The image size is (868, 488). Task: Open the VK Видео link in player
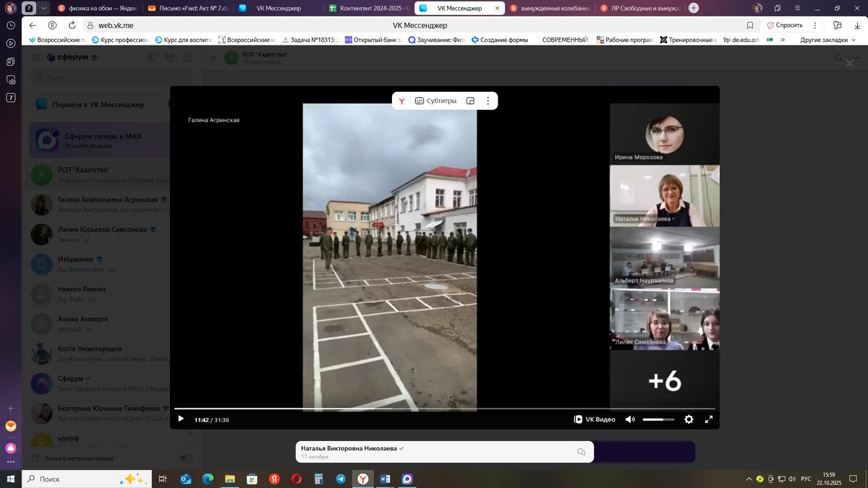tap(595, 419)
